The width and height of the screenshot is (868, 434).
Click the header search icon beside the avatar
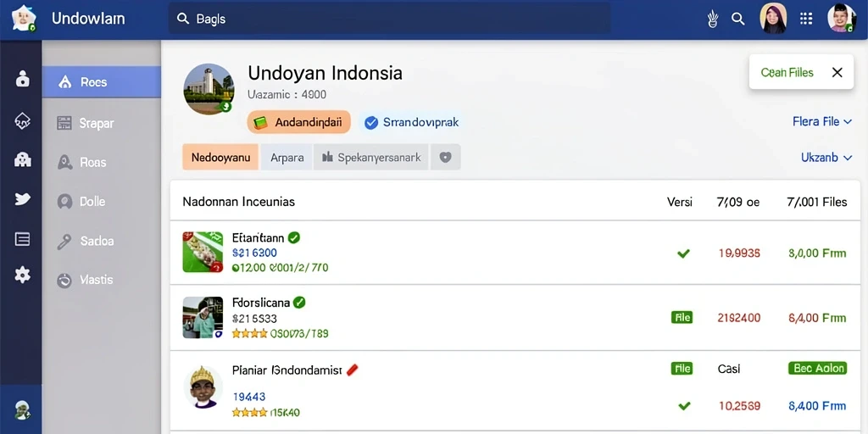(x=738, y=19)
